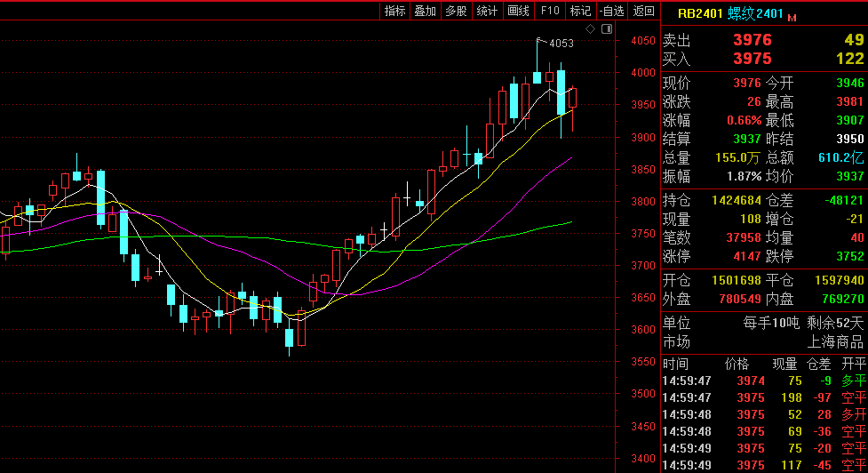The width and height of the screenshot is (868, 473).
Task: Click the 时间 column header in the tick list
Action: 675,364
